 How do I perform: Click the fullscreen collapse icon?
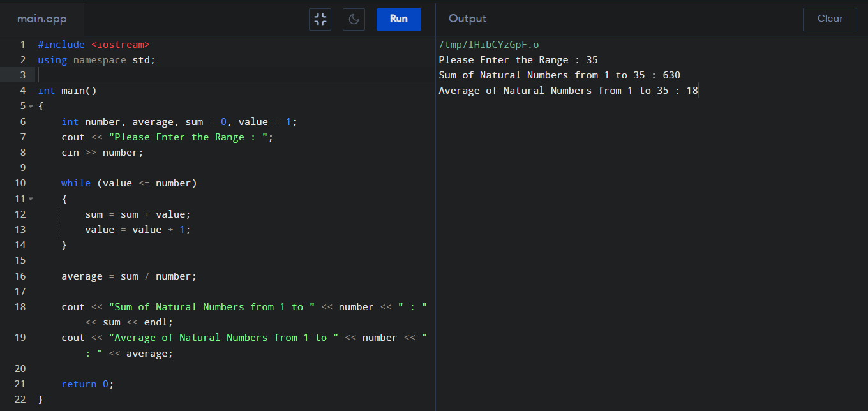(x=320, y=19)
